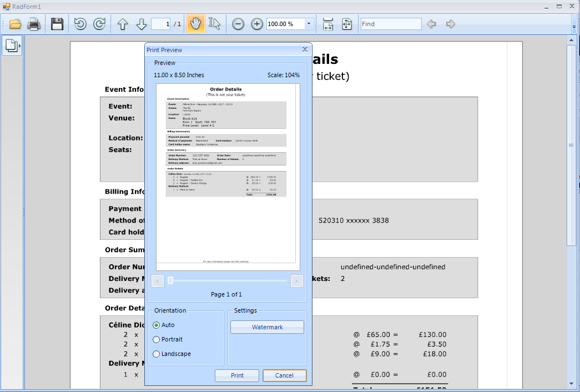Open the zoom percentage dropdown

[307, 23]
